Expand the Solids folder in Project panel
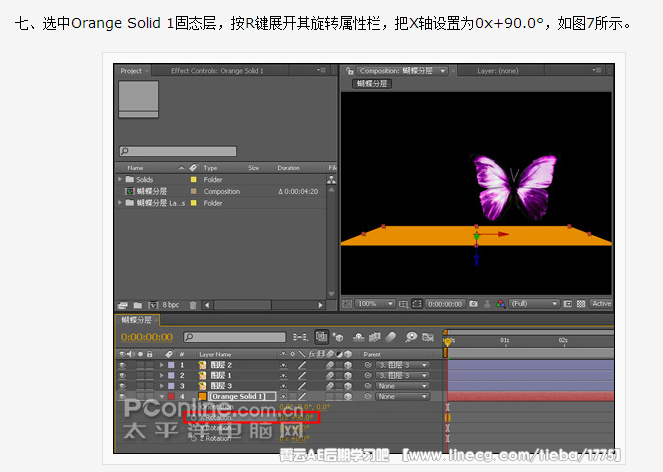663x472 pixels. (x=120, y=179)
